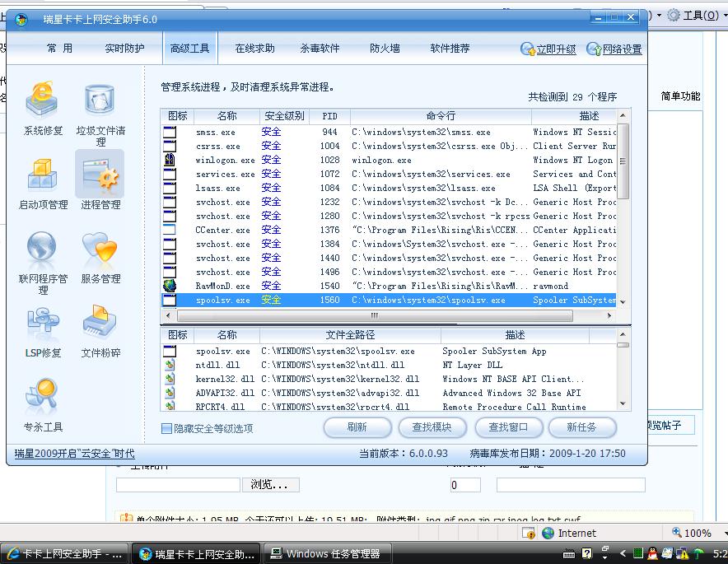
Task: Open the 启动项管理 icon
Action: [x=42, y=174]
